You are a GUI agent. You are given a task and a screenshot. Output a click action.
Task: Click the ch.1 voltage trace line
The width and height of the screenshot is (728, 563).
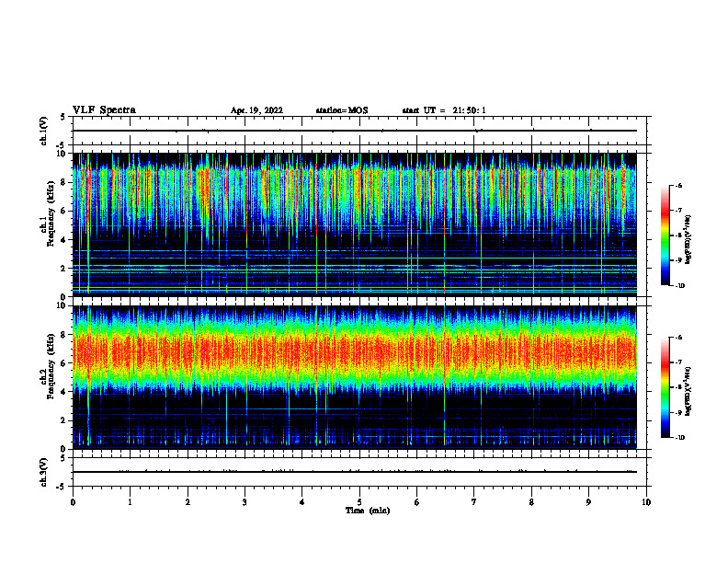click(354, 131)
